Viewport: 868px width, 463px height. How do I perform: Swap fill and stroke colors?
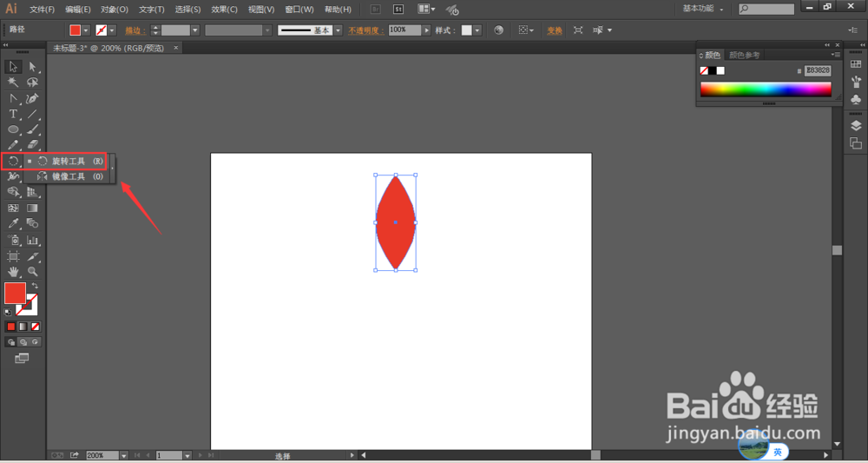pyautogui.click(x=35, y=285)
